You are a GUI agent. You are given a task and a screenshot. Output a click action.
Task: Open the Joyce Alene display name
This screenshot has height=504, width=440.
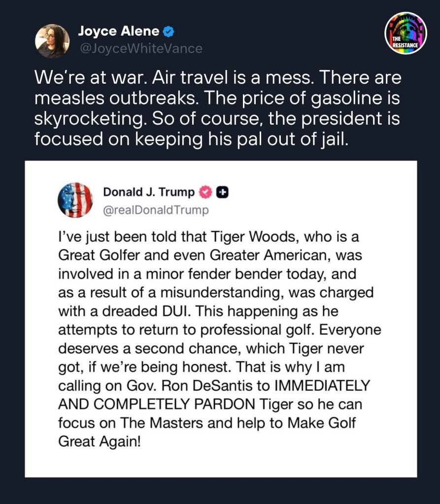click(x=118, y=32)
